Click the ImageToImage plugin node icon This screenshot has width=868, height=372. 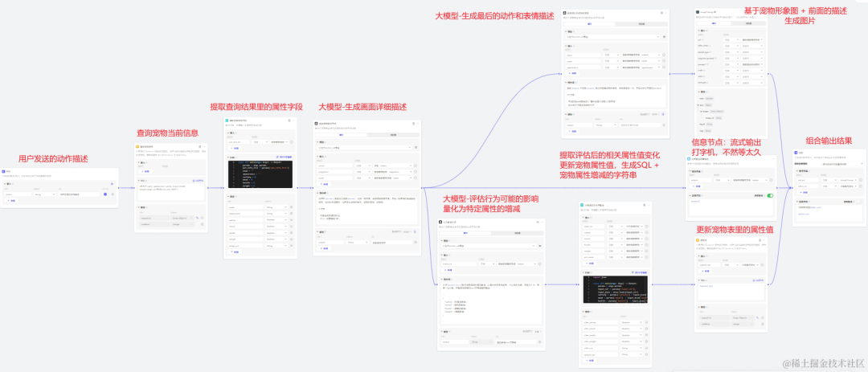(698, 12)
